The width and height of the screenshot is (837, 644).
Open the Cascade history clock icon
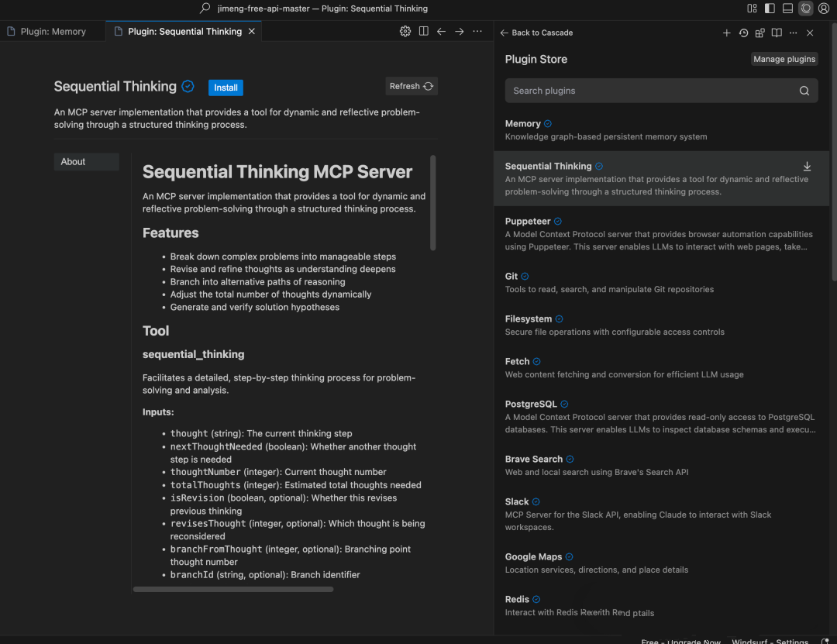(x=743, y=33)
